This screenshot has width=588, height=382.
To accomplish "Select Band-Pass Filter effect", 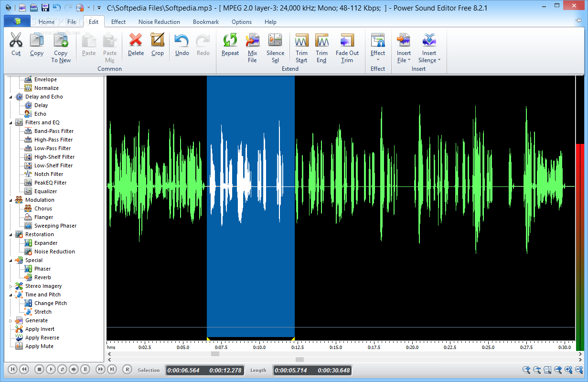I will [x=54, y=131].
